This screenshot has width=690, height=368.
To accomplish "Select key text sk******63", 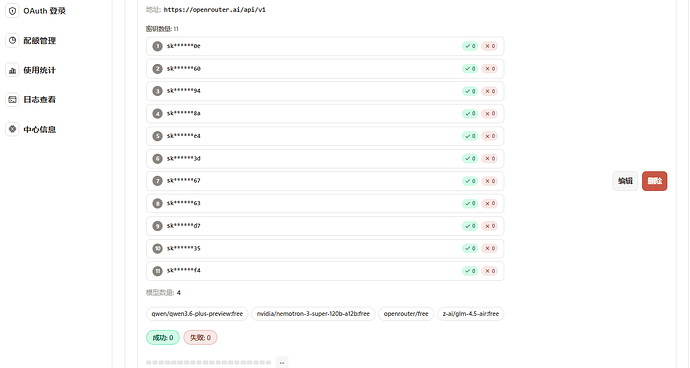I will [x=184, y=203].
